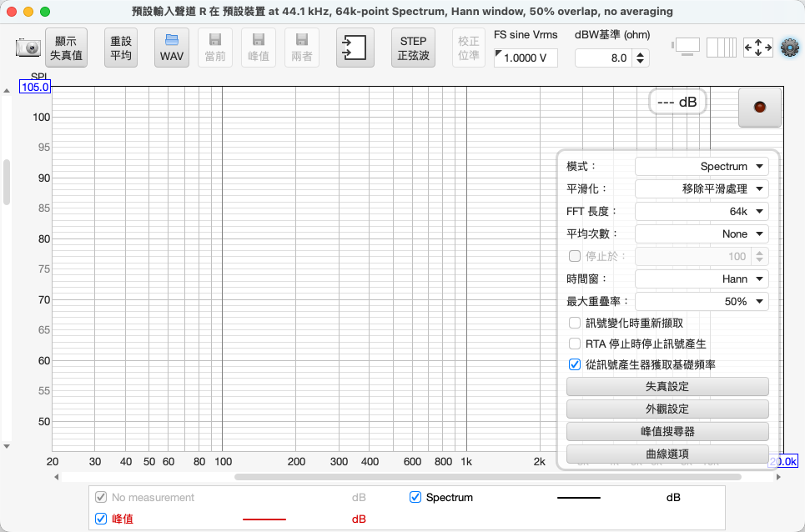805x532 pixels.
Task: Open the WAV file button
Action: pos(172,48)
